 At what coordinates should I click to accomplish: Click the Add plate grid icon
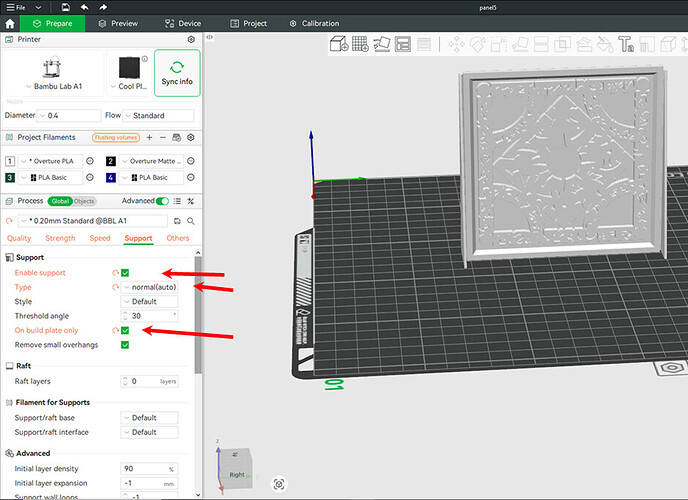360,44
